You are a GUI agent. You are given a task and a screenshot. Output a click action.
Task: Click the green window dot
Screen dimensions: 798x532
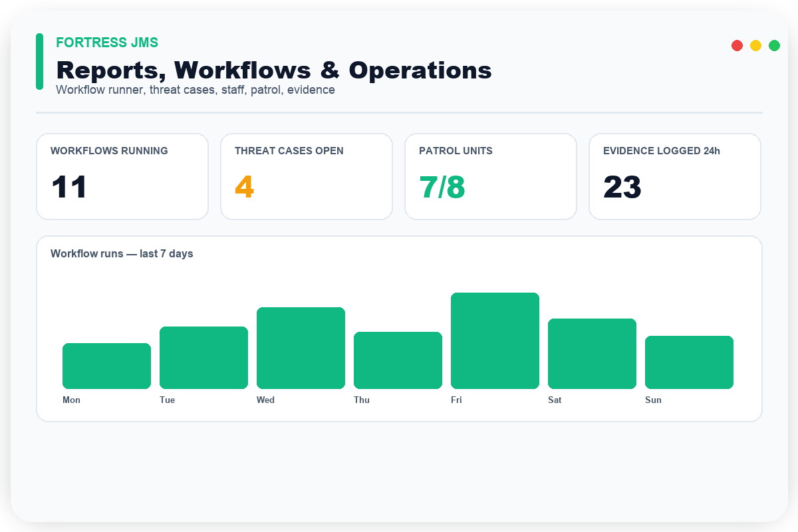[774, 45]
